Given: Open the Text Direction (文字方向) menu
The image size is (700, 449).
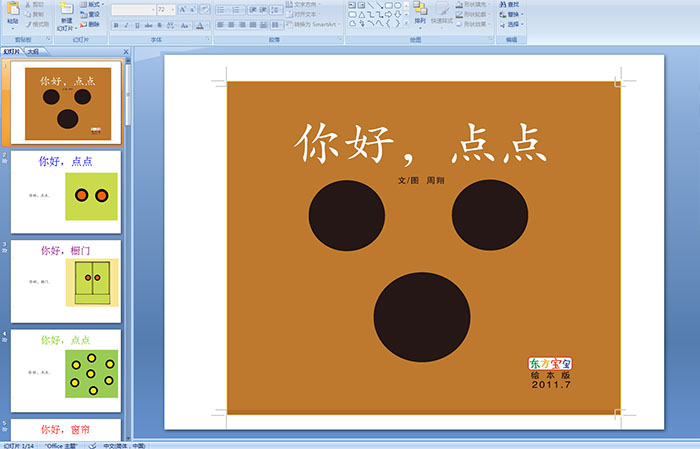Looking at the screenshot, I should (304, 4).
